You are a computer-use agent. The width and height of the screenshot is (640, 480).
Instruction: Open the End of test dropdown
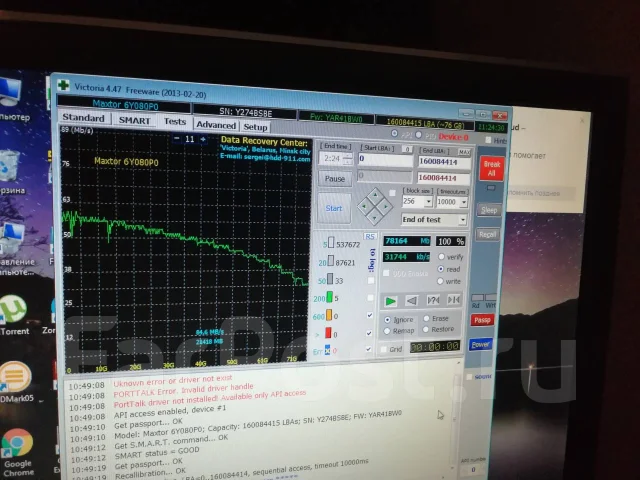pos(462,220)
